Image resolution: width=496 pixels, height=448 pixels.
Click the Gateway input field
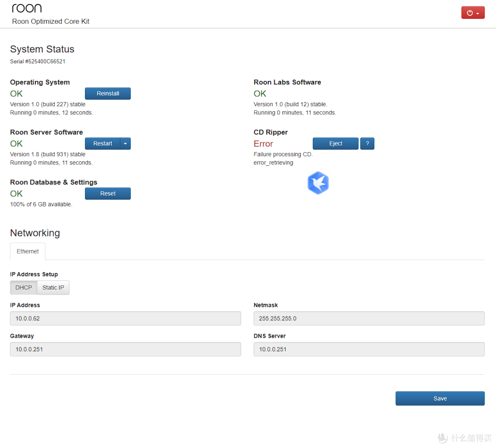click(125, 349)
